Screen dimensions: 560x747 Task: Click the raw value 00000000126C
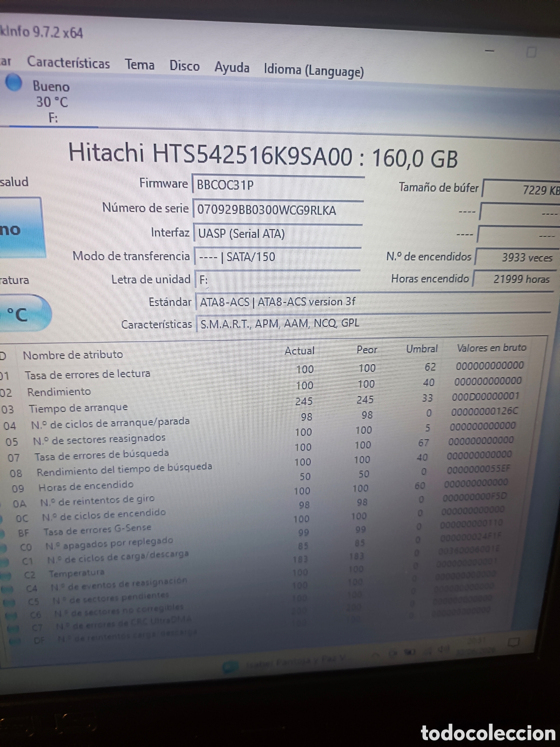click(x=484, y=411)
